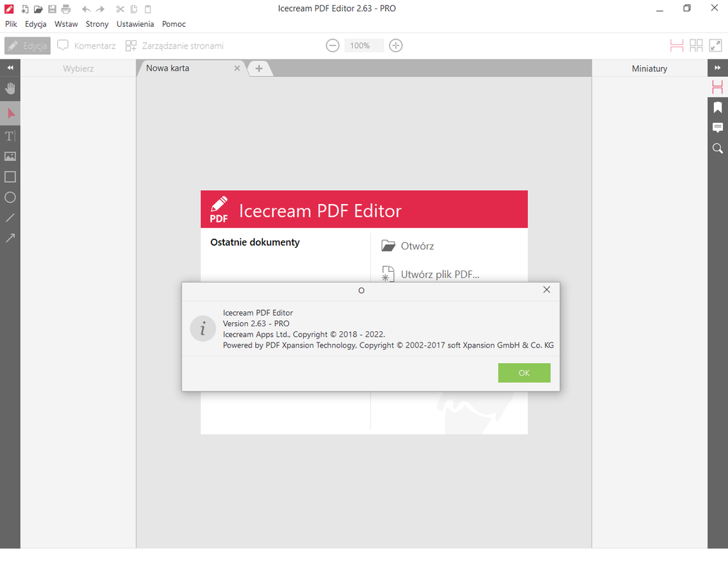Close the about dialog with X
Screen dimensions: 728x565
546,290
